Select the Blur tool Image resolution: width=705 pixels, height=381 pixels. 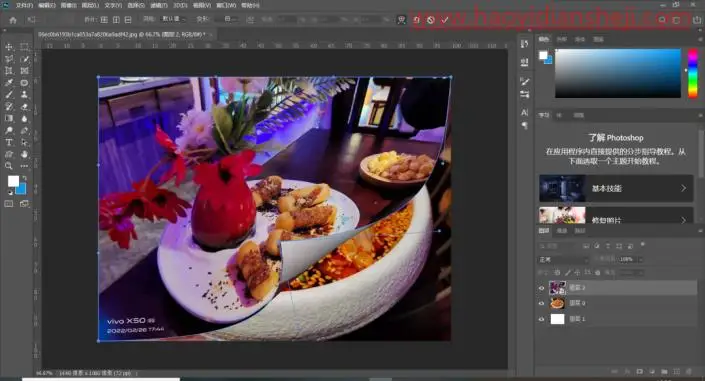point(24,118)
